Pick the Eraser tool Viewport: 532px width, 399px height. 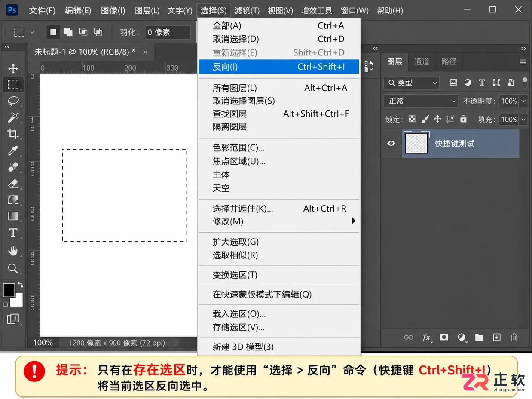click(x=13, y=184)
